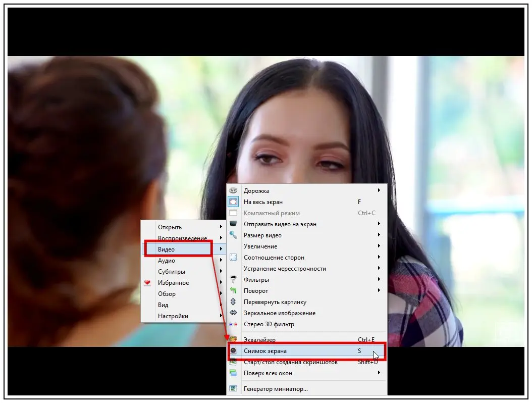The width and height of the screenshot is (532, 403).
Task: Select the Видео menu entry
Action: (183, 249)
